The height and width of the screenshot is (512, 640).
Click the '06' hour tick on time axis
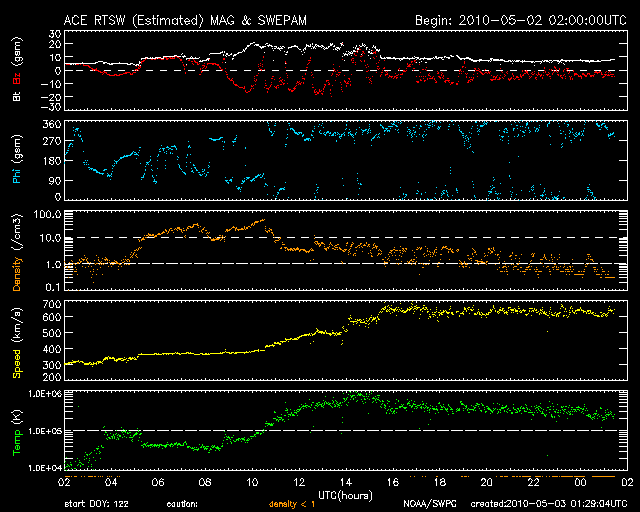click(x=158, y=483)
